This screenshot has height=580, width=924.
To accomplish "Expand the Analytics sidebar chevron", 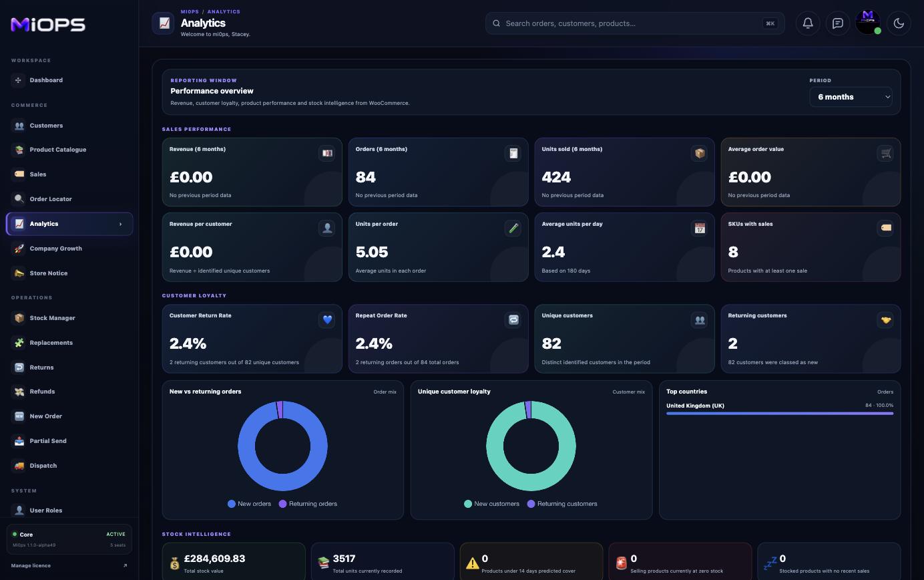I will coord(121,224).
